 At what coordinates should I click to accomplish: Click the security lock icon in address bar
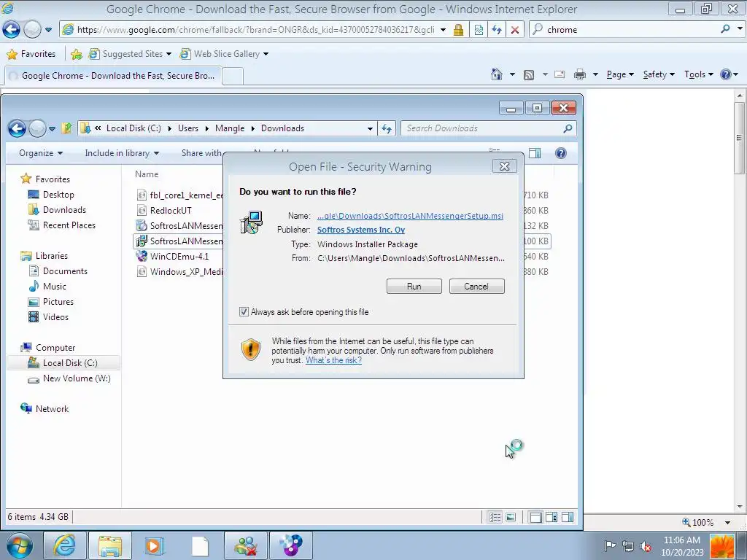tap(458, 29)
